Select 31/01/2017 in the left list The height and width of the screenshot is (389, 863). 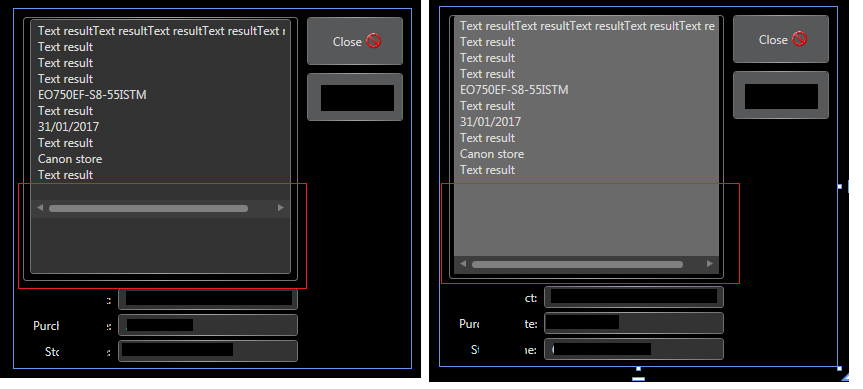(x=68, y=127)
